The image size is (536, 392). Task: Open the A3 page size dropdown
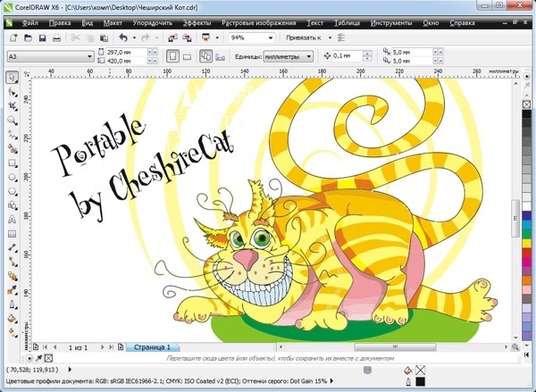pyautogui.click(x=89, y=56)
